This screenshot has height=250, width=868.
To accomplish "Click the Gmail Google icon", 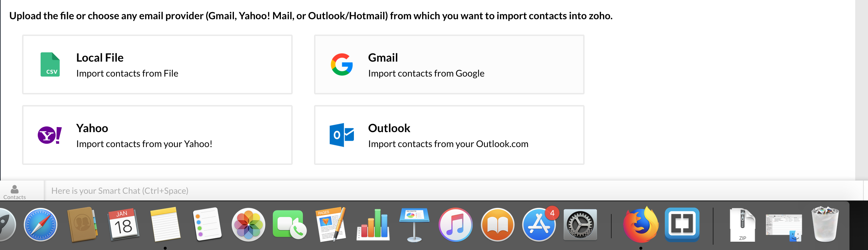I will (x=342, y=64).
